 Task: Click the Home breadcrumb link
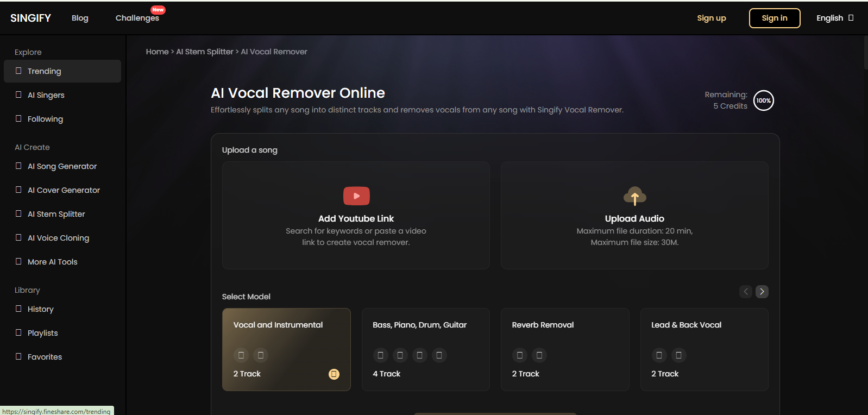[x=157, y=52]
